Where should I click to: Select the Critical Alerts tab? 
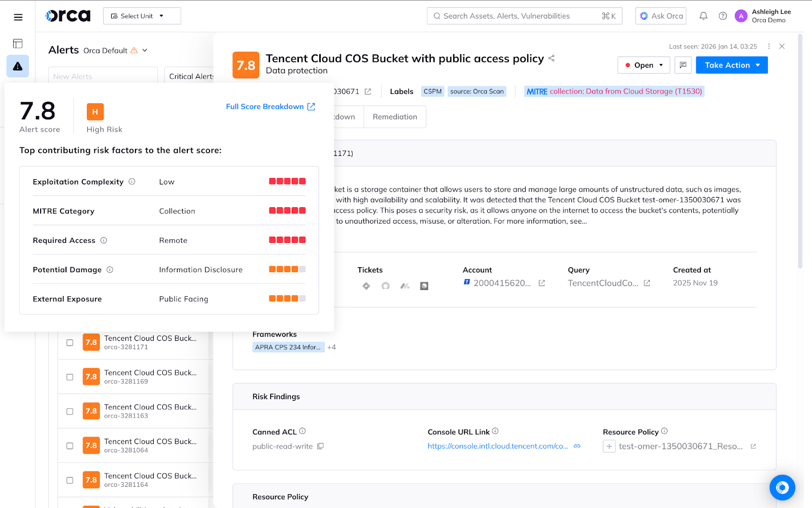click(191, 76)
